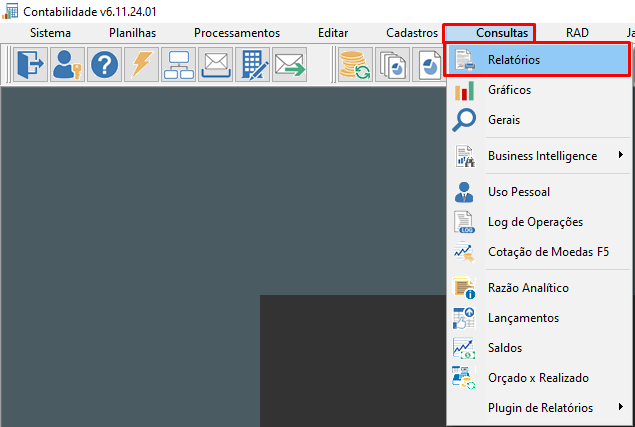Open help via the question mark icon
The height and width of the screenshot is (427, 635).
[104, 64]
